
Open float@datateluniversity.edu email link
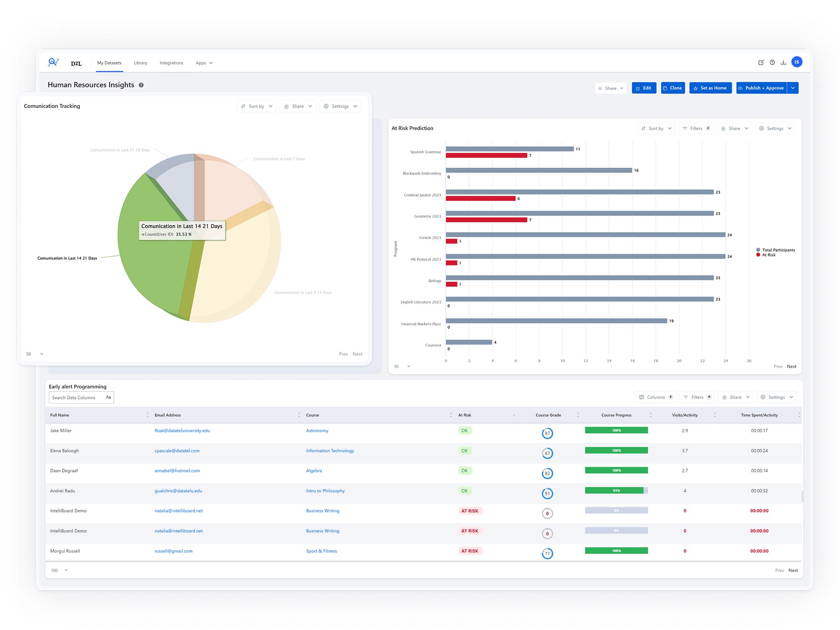coord(182,430)
